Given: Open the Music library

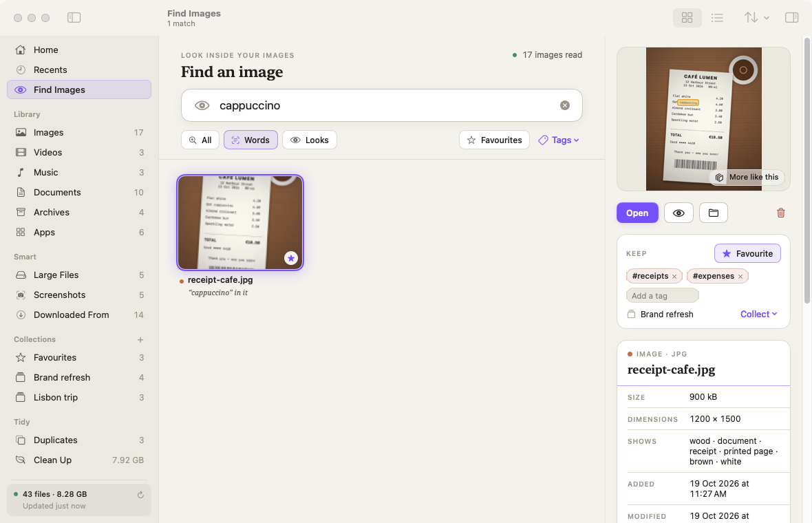Looking at the screenshot, I should (79, 173).
